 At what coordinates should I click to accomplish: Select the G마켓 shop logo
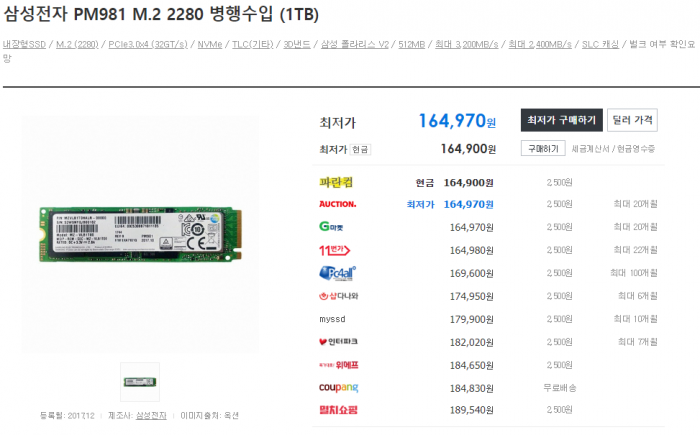pyautogui.click(x=331, y=227)
